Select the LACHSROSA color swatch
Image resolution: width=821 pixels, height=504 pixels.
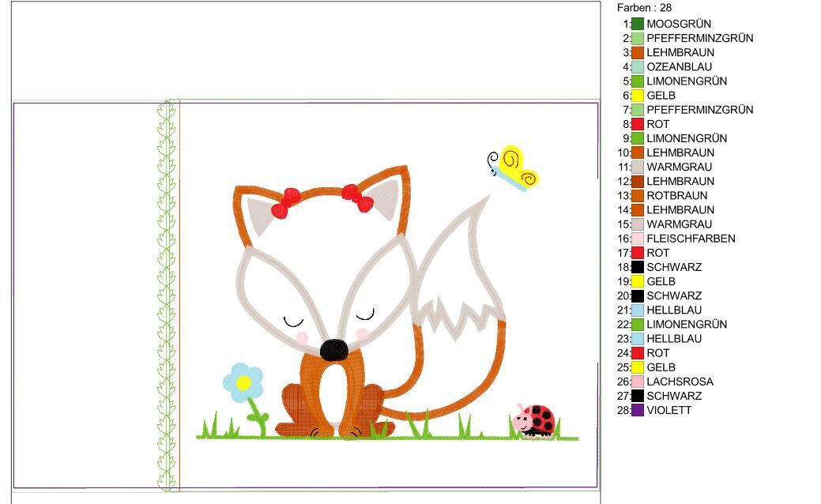pos(638,382)
